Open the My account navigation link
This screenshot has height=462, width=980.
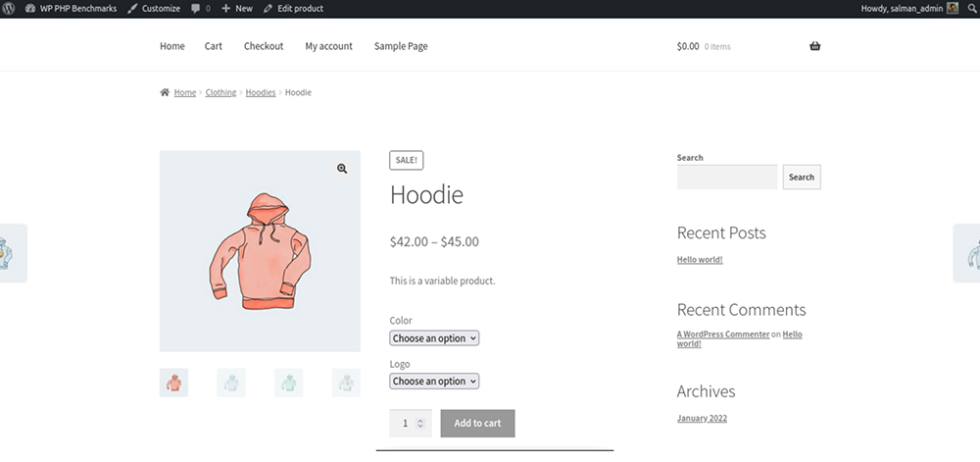(328, 46)
